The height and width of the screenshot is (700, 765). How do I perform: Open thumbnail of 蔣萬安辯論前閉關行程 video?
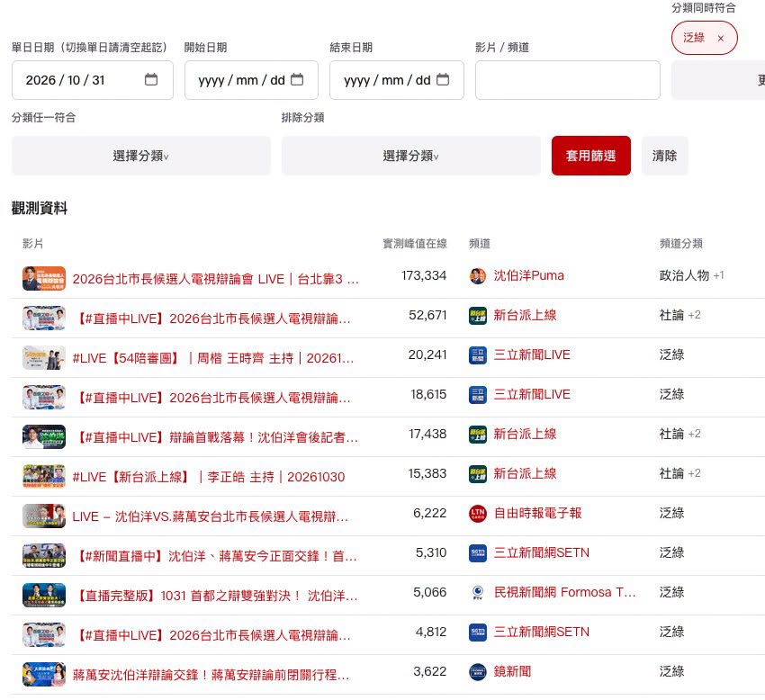click(44, 674)
